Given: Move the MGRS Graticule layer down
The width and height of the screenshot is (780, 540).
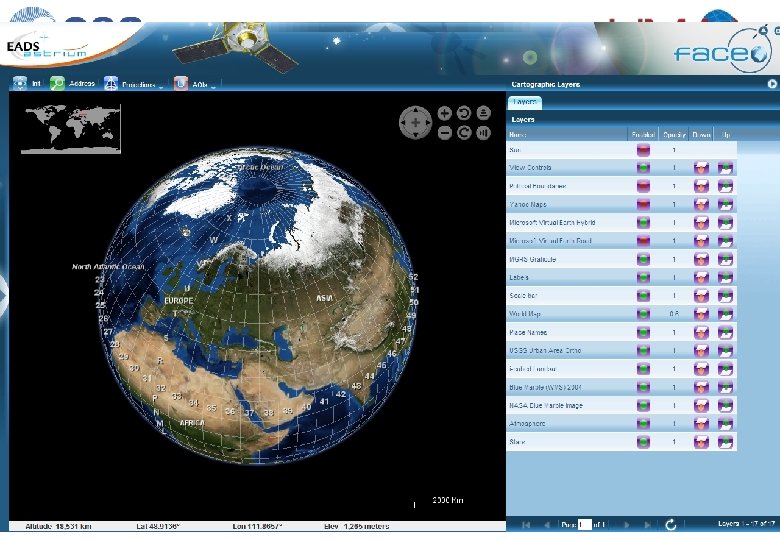Looking at the screenshot, I should click(x=701, y=259).
